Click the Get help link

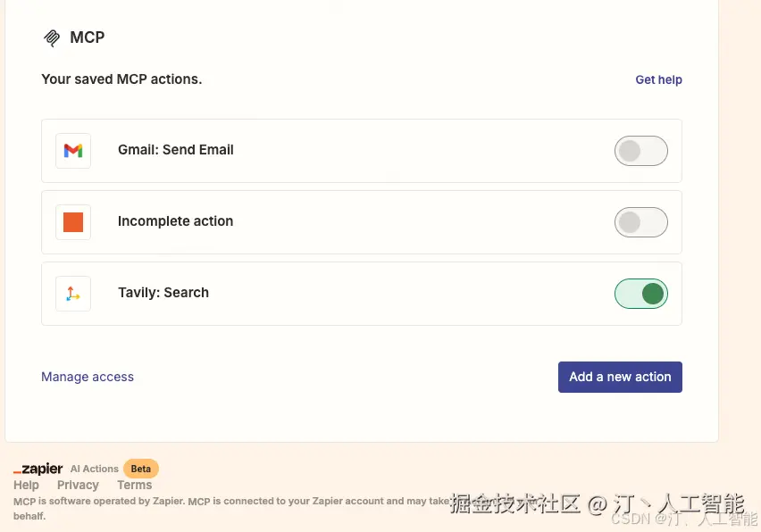point(658,79)
